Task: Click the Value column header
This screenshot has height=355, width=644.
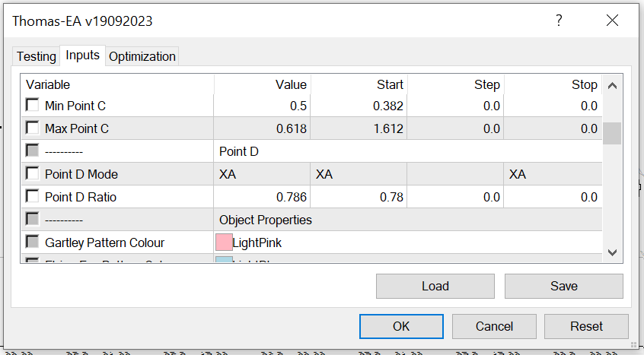Action: [x=263, y=84]
